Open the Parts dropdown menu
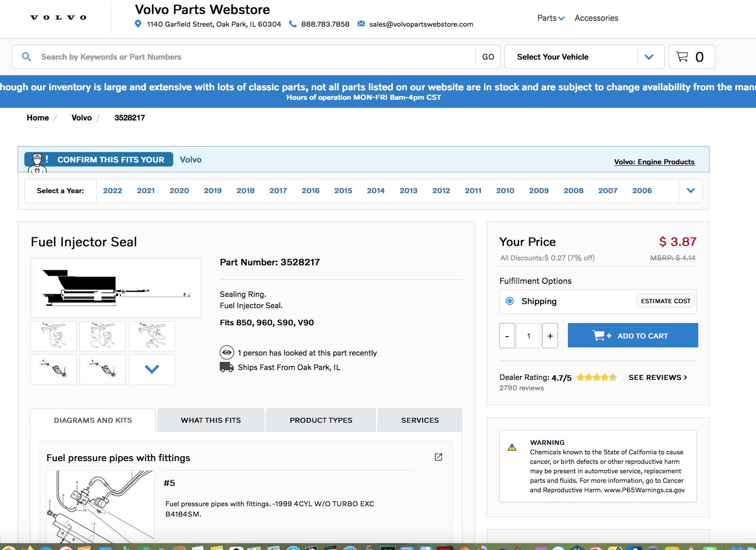This screenshot has height=550, width=756. [x=550, y=18]
